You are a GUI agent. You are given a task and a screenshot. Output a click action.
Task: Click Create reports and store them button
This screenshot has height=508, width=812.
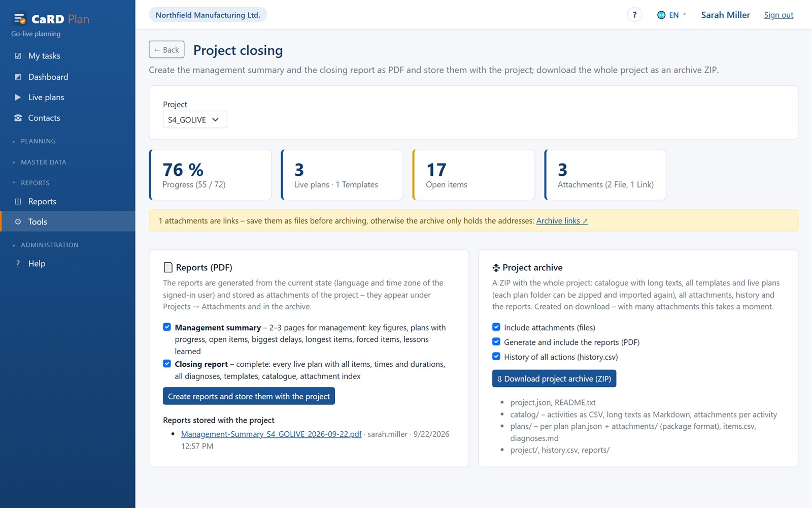(x=249, y=396)
